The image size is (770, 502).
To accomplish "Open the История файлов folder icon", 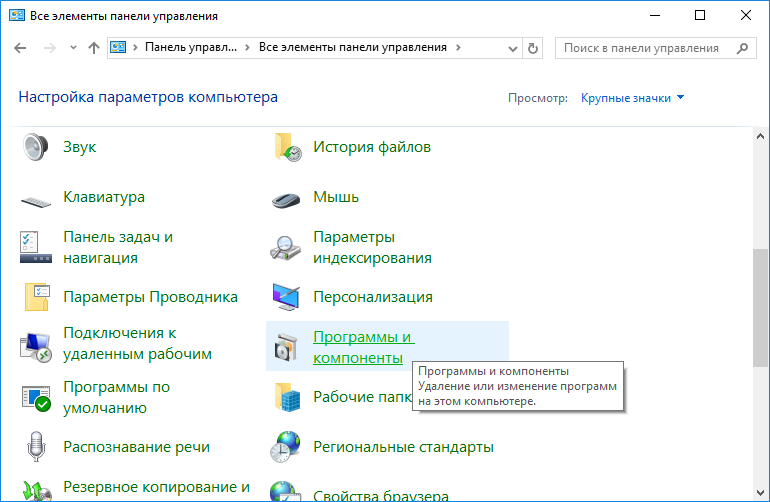I will tap(288, 147).
